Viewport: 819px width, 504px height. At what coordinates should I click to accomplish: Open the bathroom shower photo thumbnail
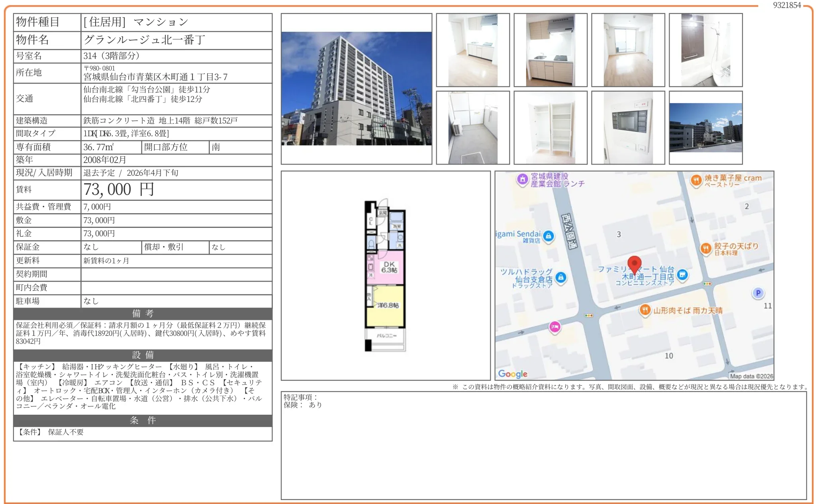pos(705,50)
